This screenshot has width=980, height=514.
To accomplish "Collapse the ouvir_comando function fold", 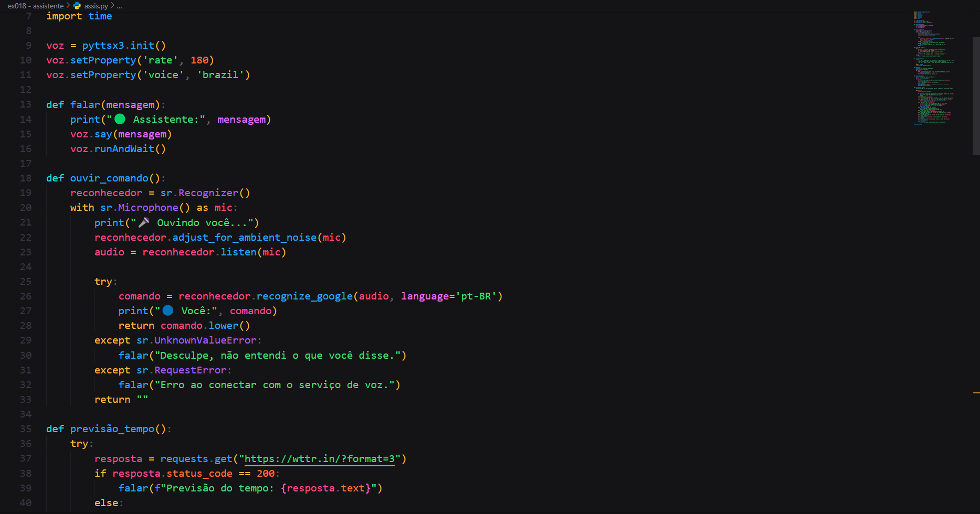I will pyautogui.click(x=38, y=178).
